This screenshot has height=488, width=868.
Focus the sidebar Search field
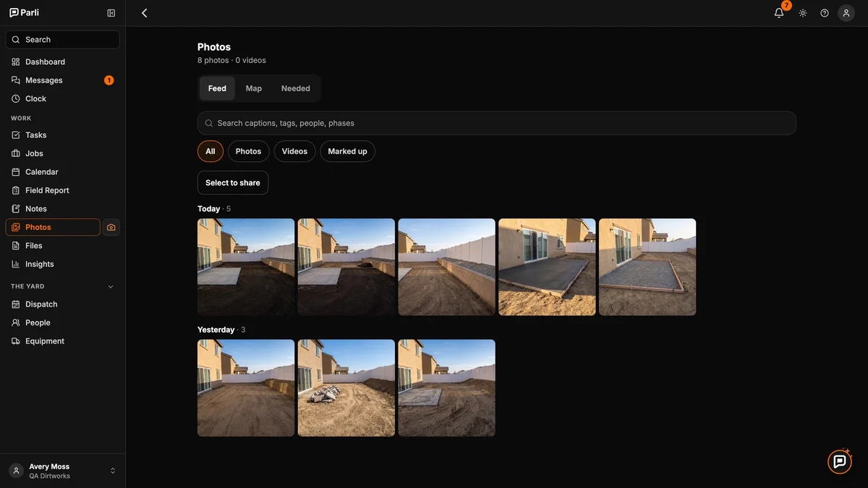tap(63, 40)
